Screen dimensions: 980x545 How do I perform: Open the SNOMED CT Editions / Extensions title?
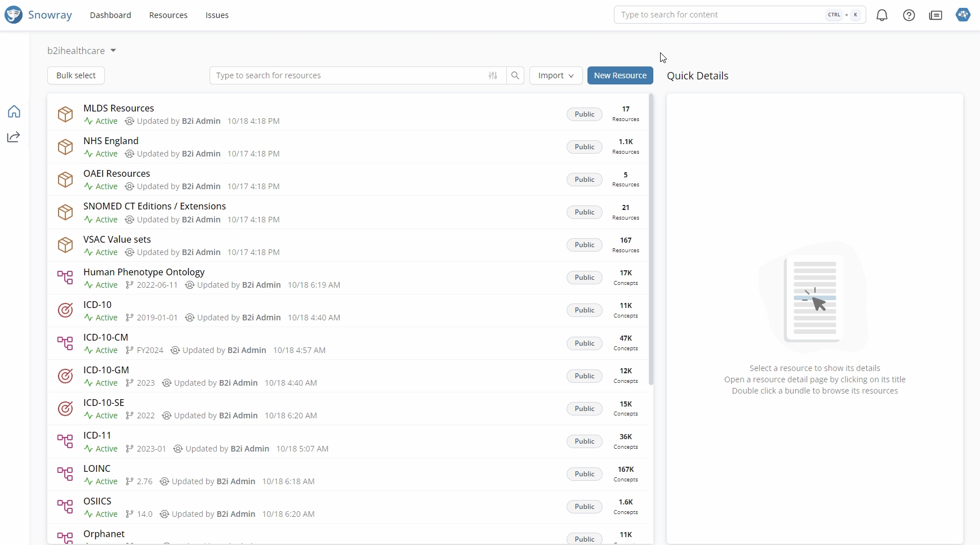(154, 206)
